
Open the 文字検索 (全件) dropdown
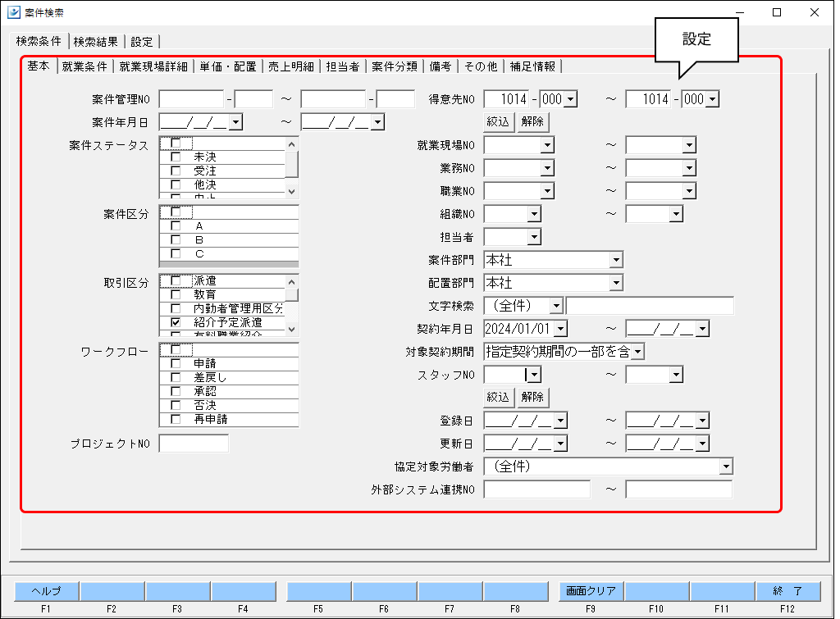point(557,306)
